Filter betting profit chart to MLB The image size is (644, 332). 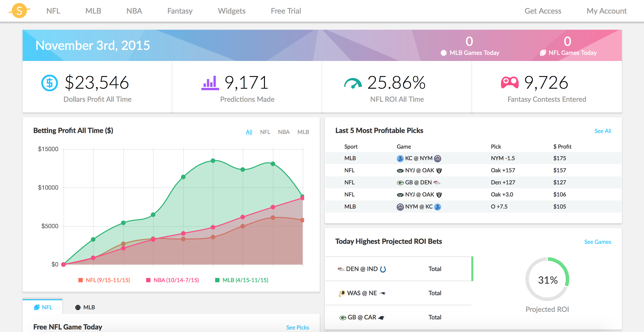(x=303, y=132)
